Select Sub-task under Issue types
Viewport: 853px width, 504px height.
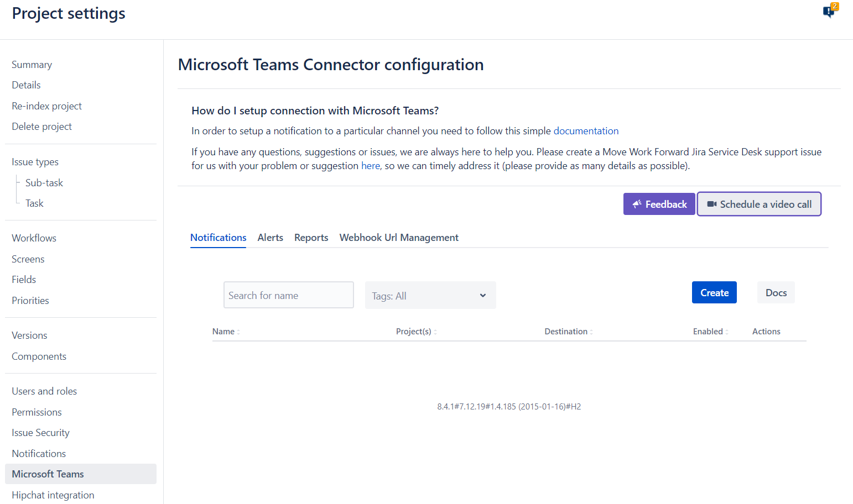point(44,182)
